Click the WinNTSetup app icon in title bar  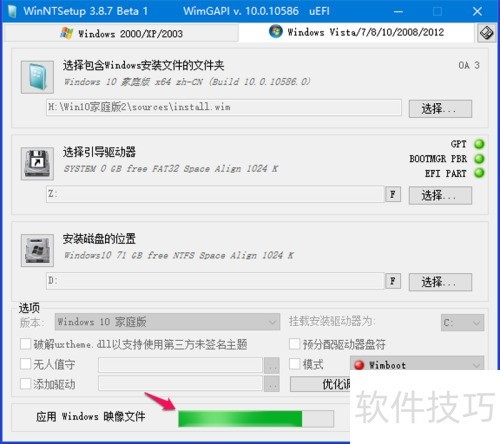tap(12, 11)
